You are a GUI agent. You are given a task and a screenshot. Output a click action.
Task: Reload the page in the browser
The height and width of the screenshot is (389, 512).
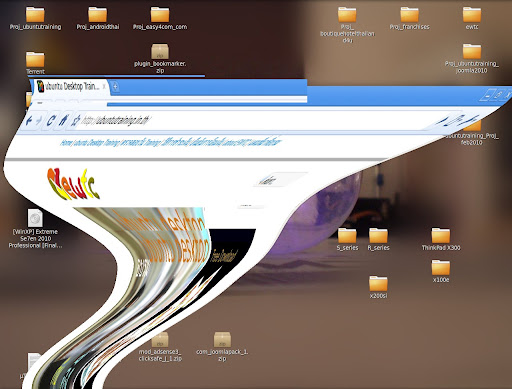pyautogui.click(x=51, y=120)
